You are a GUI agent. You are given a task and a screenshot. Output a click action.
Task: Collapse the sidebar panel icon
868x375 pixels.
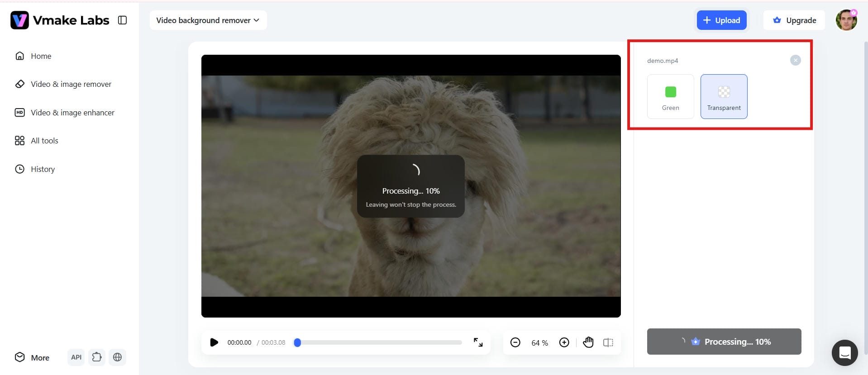pos(122,20)
